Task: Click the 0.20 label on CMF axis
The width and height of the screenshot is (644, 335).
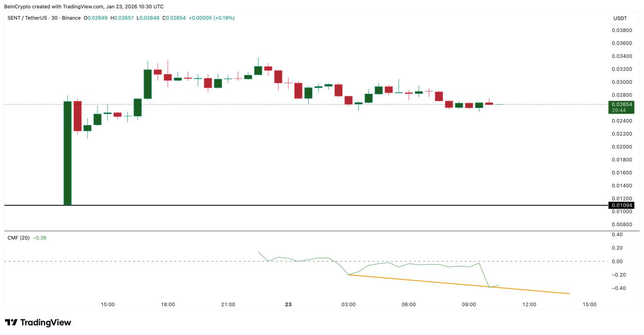Action: [617, 248]
